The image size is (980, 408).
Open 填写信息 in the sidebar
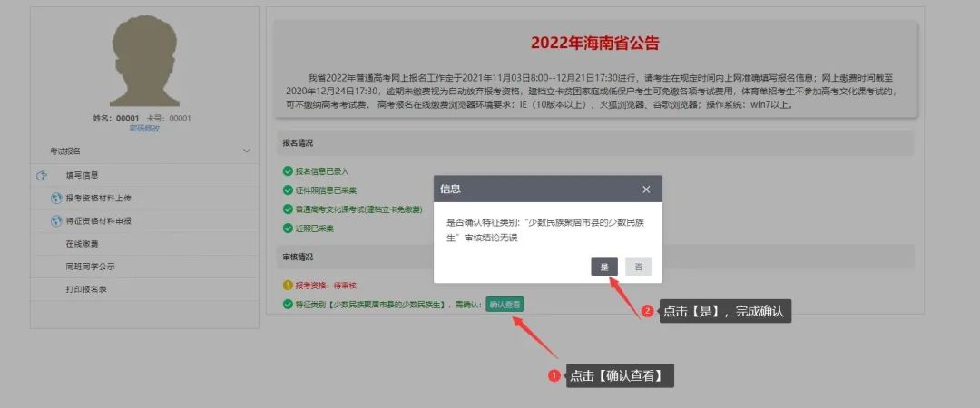[82, 176]
